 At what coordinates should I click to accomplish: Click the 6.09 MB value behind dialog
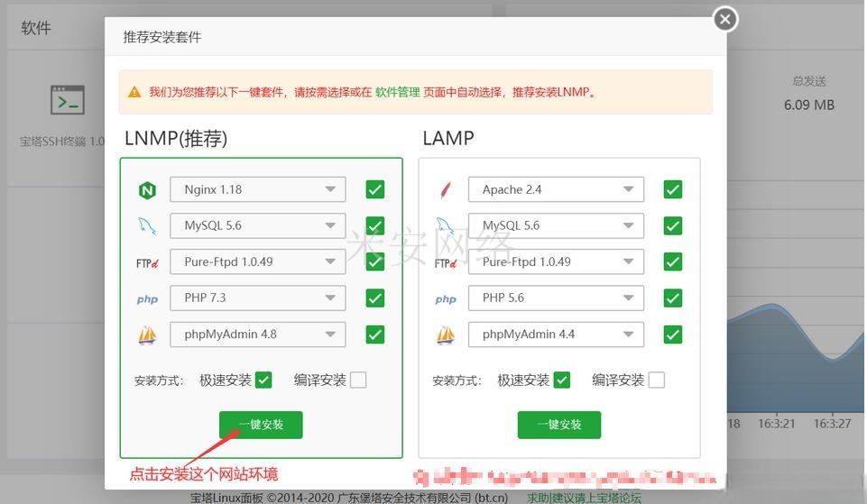click(x=809, y=105)
